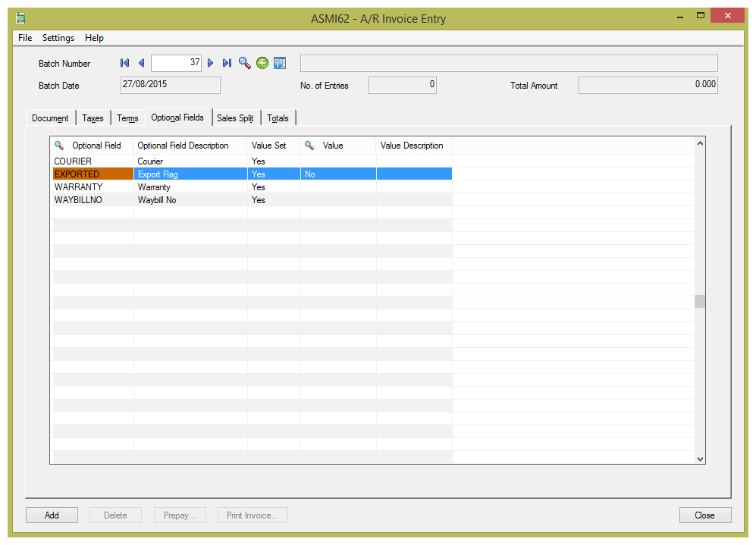Click the Close button at bottom right

[x=704, y=515]
